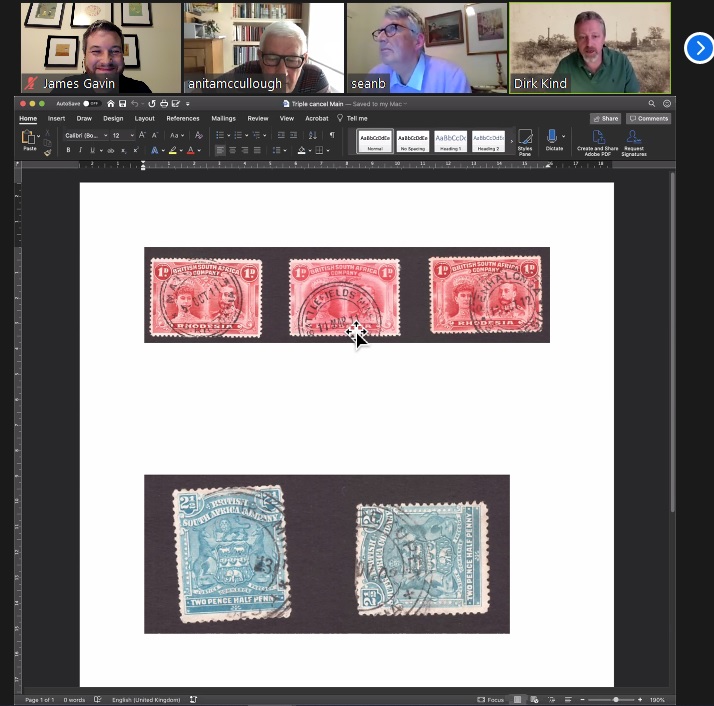
Task: Click Request Signatures icon
Action: click(633, 143)
